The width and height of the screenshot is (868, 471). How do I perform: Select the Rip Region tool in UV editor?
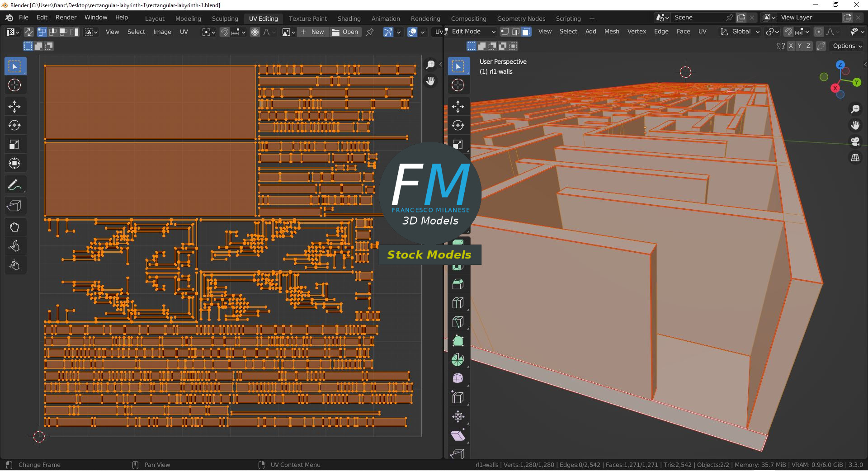pyautogui.click(x=14, y=206)
